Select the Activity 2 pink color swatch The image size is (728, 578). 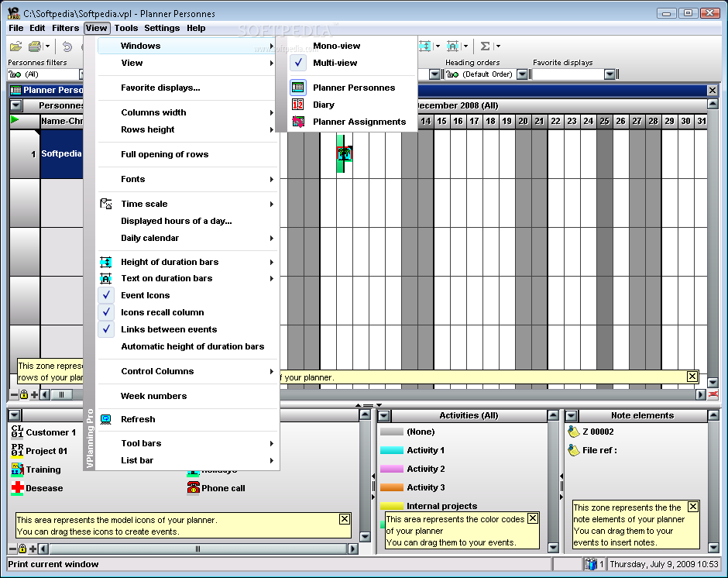391,469
